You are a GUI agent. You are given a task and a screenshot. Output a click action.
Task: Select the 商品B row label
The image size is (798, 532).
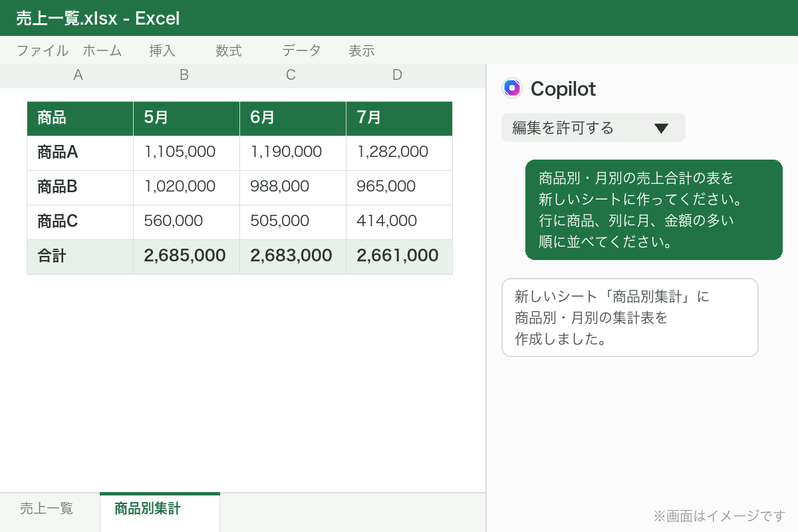[x=80, y=188]
